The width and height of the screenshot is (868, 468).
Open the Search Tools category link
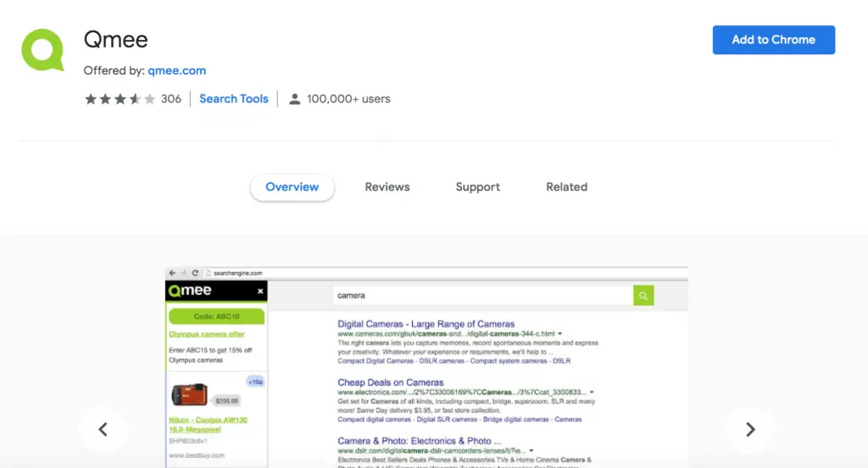[234, 98]
